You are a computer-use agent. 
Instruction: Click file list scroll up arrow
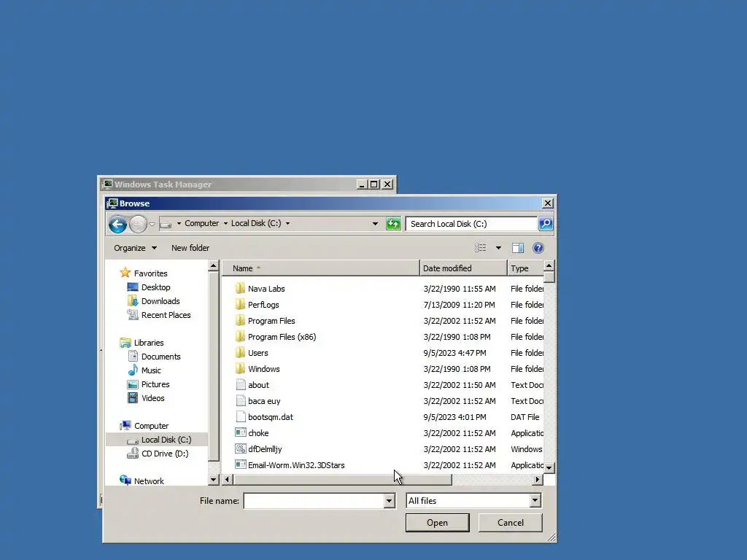pos(549,265)
